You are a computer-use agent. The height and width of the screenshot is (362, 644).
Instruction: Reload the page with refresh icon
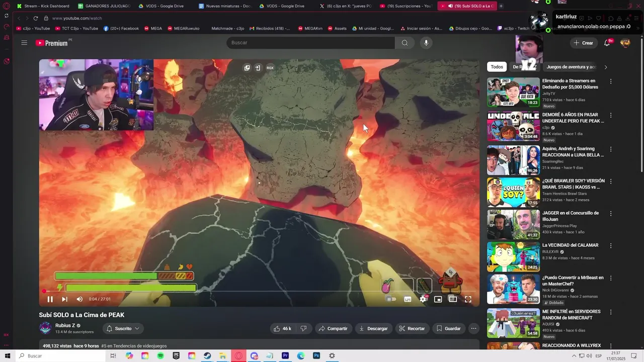35,18
